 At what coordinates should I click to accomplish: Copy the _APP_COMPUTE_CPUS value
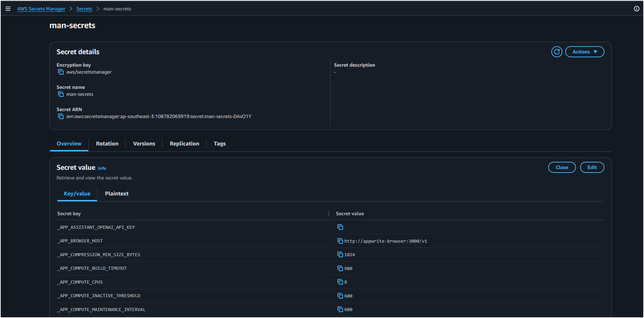pos(340,282)
